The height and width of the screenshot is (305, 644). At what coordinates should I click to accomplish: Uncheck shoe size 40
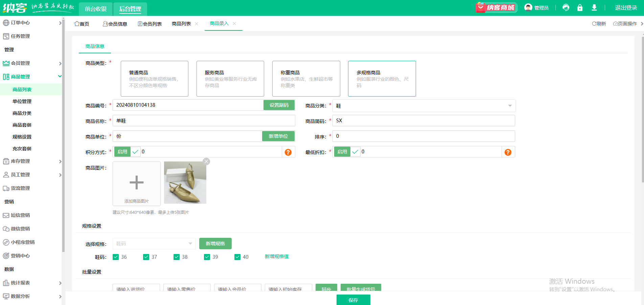[237, 257]
